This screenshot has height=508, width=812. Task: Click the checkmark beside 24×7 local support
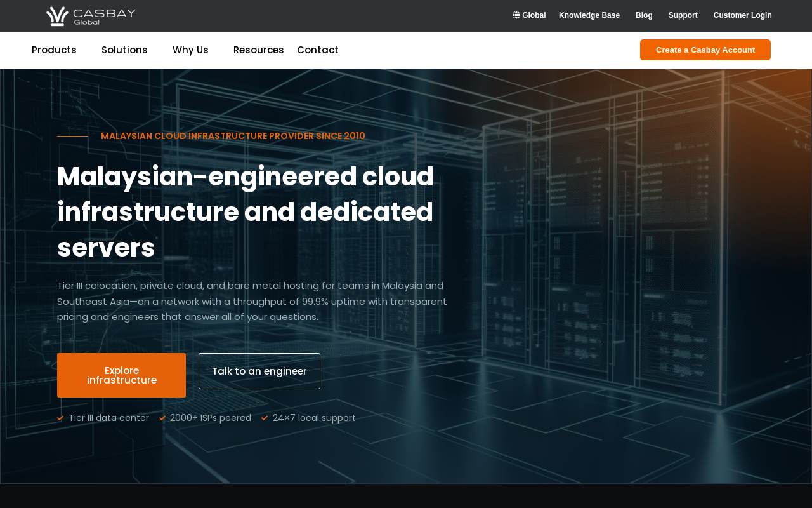[x=265, y=418]
